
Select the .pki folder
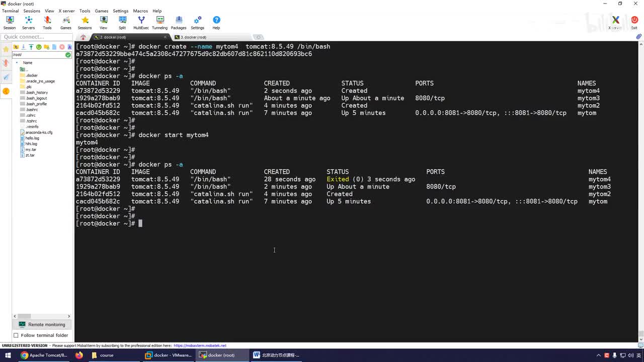point(26,86)
